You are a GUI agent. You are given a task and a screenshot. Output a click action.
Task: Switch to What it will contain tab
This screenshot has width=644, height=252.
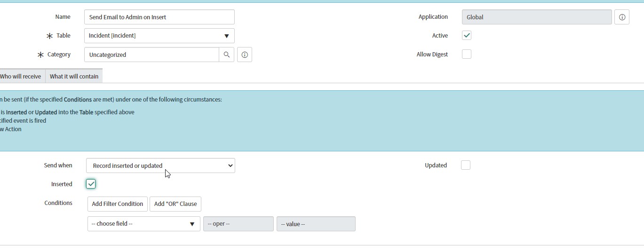[74, 76]
